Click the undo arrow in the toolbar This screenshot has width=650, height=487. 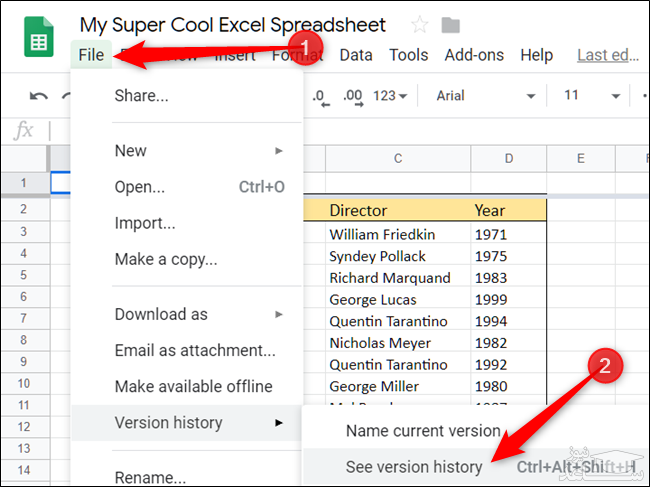(38, 96)
